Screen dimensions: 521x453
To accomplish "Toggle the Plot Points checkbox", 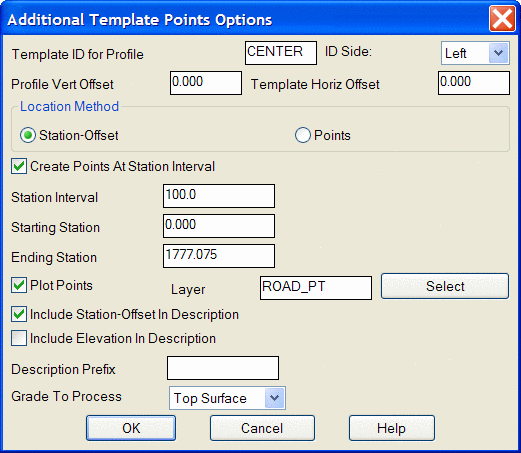I will tap(19, 285).
